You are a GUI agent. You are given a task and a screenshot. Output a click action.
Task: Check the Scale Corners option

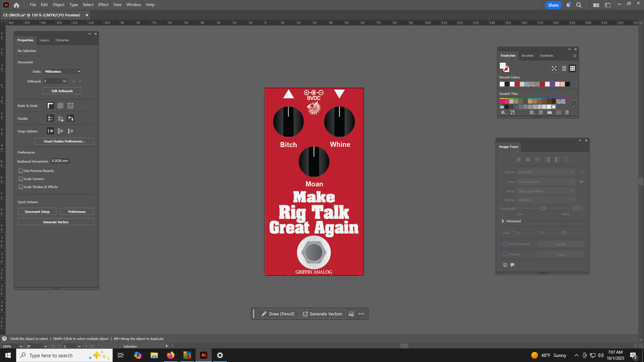click(21, 179)
